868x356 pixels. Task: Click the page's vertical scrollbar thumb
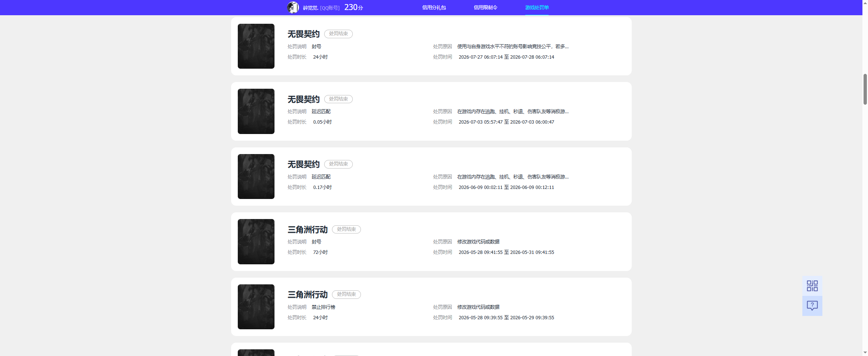tap(865, 89)
